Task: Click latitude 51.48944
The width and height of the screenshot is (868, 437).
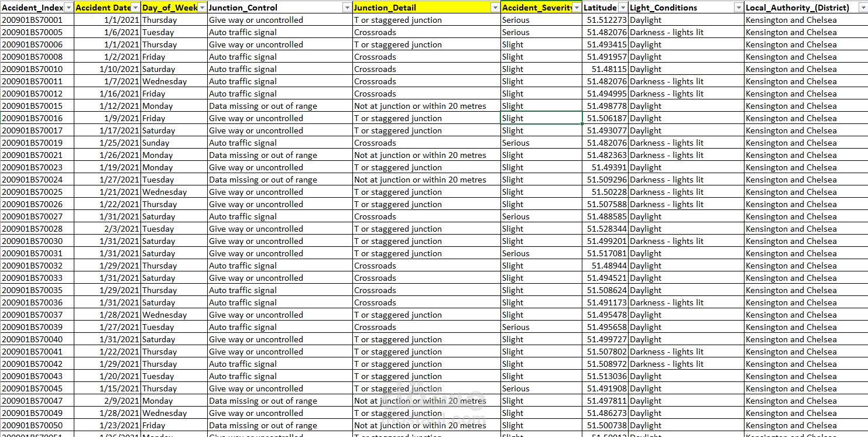Action: [605, 266]
